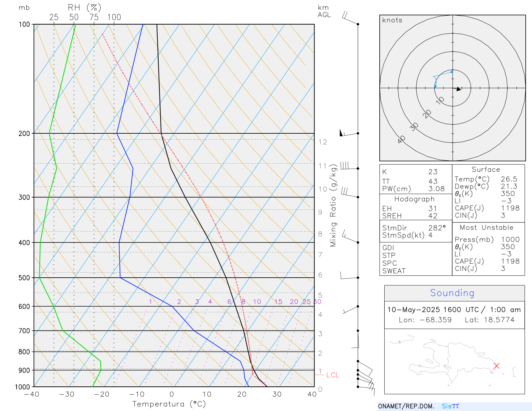Click the "SPC" index label
Image resolution: width=532 pixels, height=411 pixels.
pos(389,263)
